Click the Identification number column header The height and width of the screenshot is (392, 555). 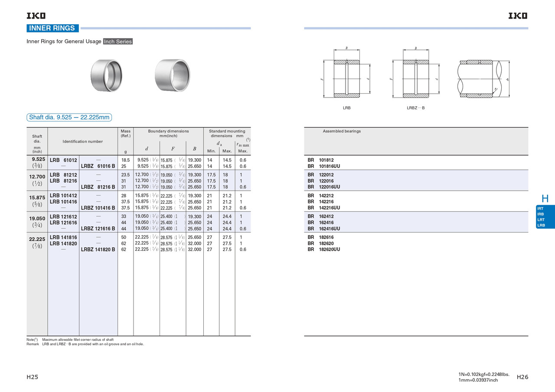coord(83,141)
